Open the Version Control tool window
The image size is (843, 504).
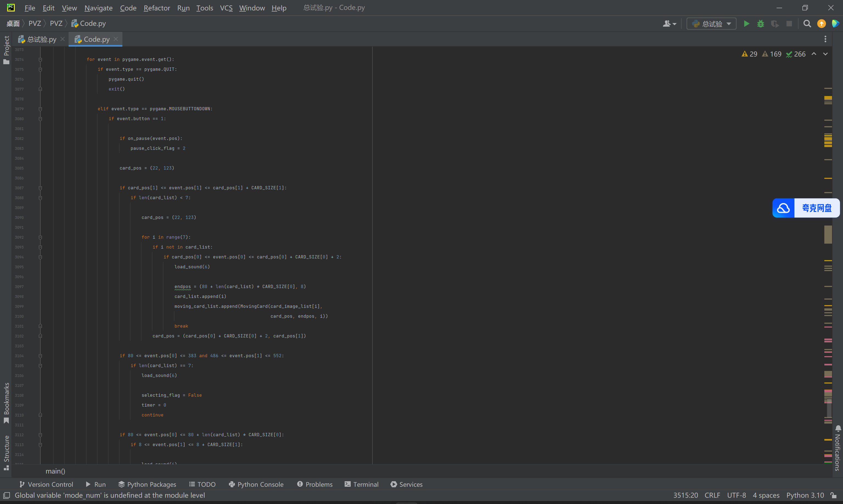46,484
